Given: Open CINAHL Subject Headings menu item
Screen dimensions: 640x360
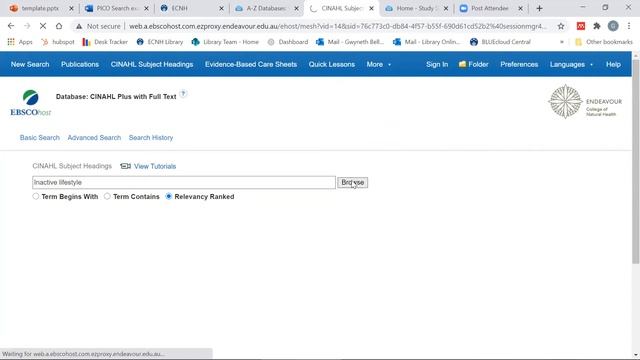Looking at the screenshot, I should pyautogui.click(x=152, y=64).
